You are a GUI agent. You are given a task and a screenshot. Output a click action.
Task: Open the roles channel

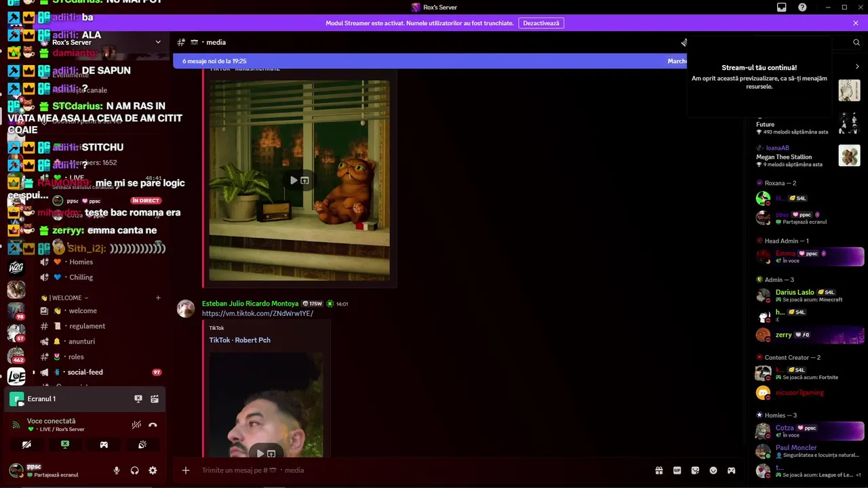[100, 357]
